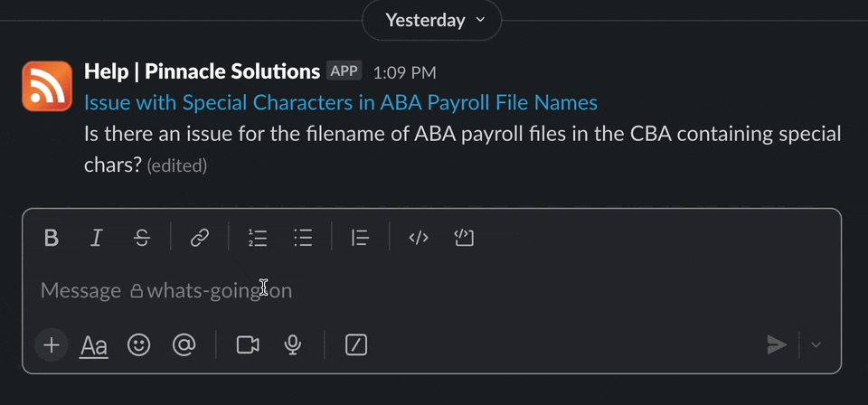Insert a code block
868x405 pixels.
(464, 238)
